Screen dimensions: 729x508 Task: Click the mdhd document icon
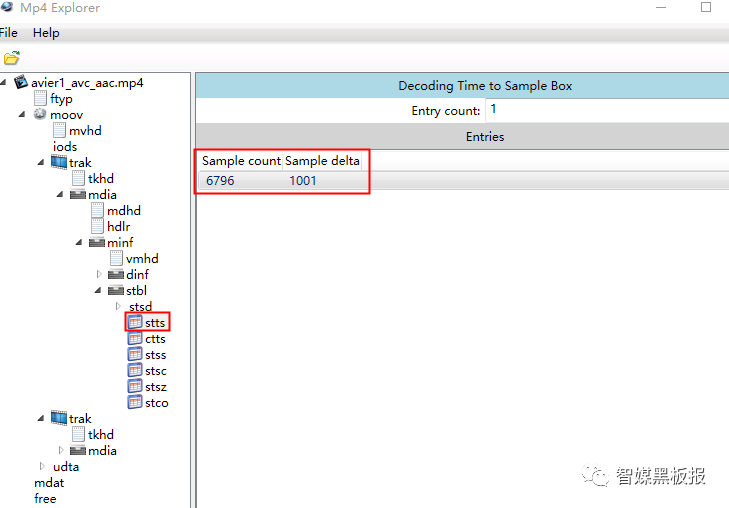[x=97, y=210]
